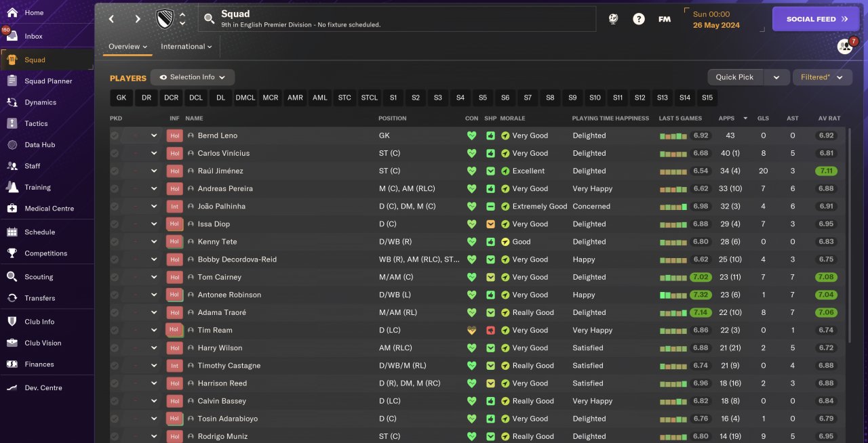Image resolution: width=868 pixels, height=443 pixels.
Task: Open the FM menu icon
Action: pyautogui.click(x=665, y=19)
